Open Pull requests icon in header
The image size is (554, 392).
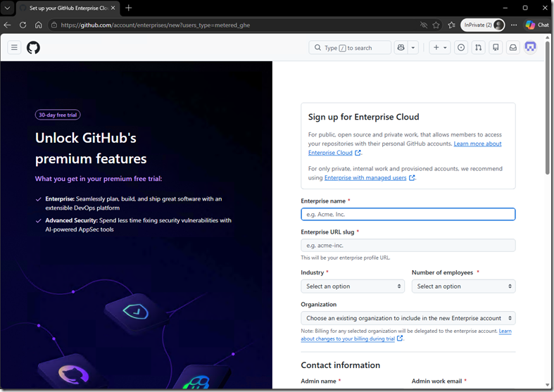click(x=478, y=47)
